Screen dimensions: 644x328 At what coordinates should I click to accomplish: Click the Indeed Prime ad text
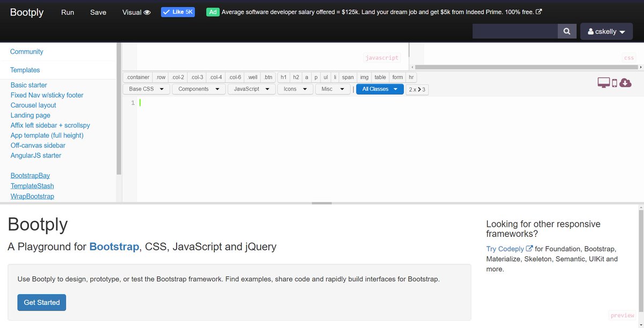tap(378, 12)
